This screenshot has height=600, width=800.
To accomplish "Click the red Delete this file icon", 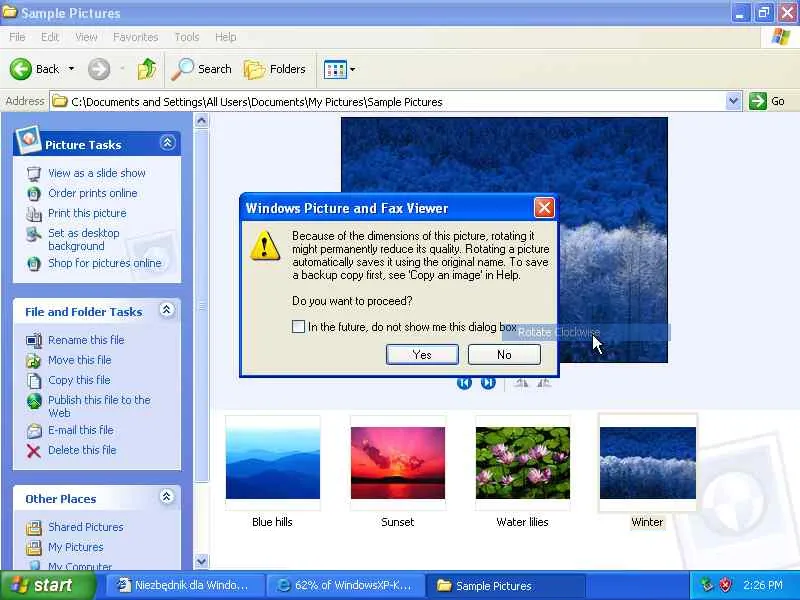I will tap(34, 451).
